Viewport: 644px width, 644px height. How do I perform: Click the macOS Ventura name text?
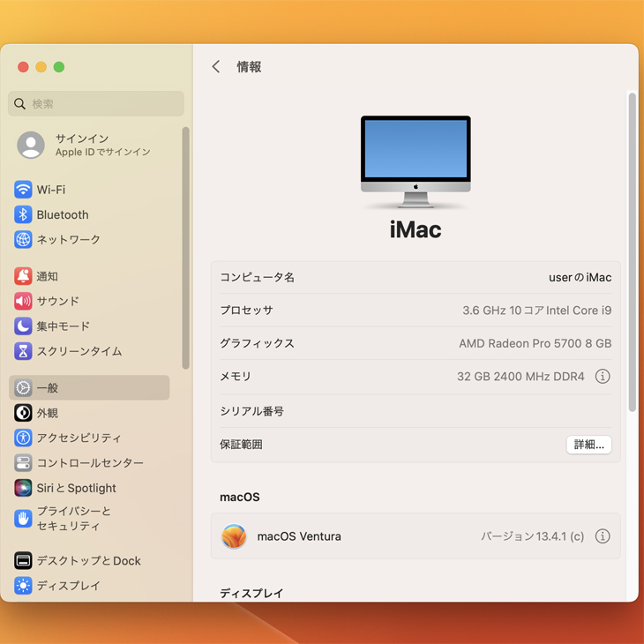(x=299, y=536)
